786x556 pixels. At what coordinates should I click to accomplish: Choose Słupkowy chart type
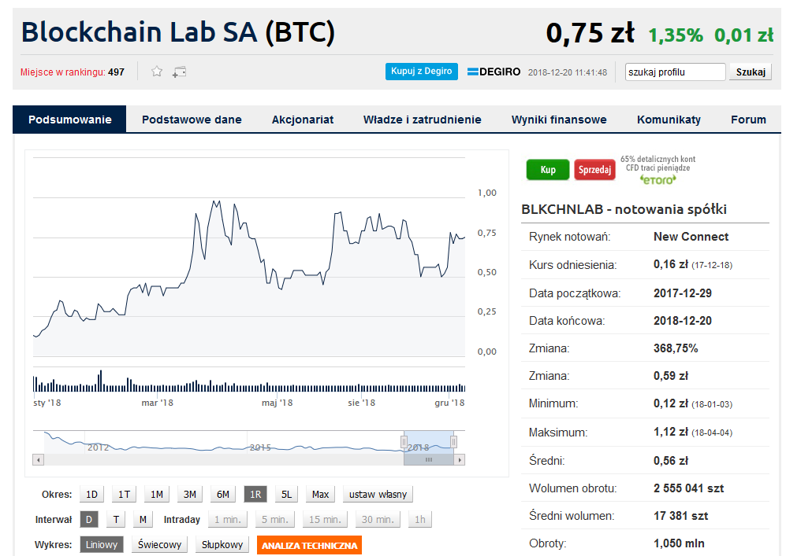tap(222, 544)
